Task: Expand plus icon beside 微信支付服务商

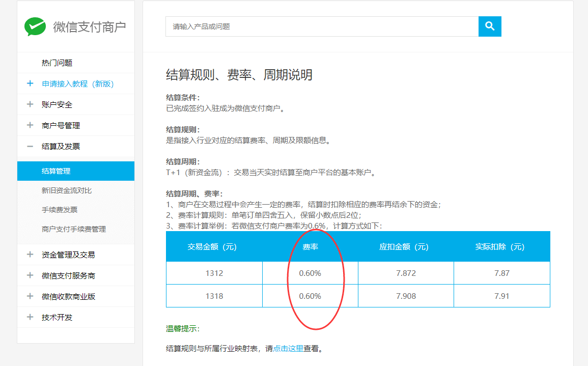Action: point(30,275)
